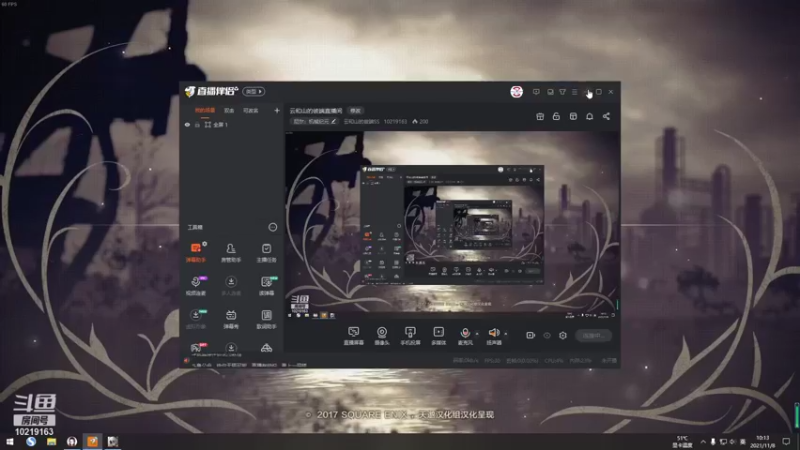This screenshot has height=450, width=800.
Task: Toggle the preview eye icon near settings gear
Action: coord(547,335)
